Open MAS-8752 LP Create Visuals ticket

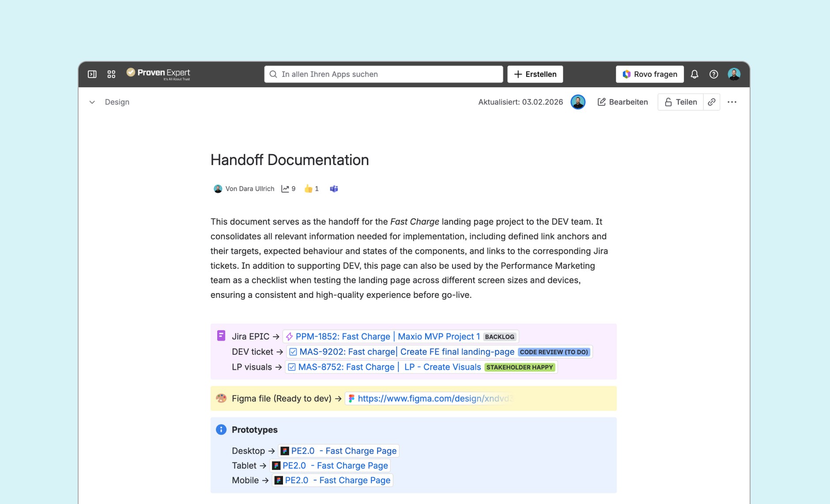pos(389,367)
